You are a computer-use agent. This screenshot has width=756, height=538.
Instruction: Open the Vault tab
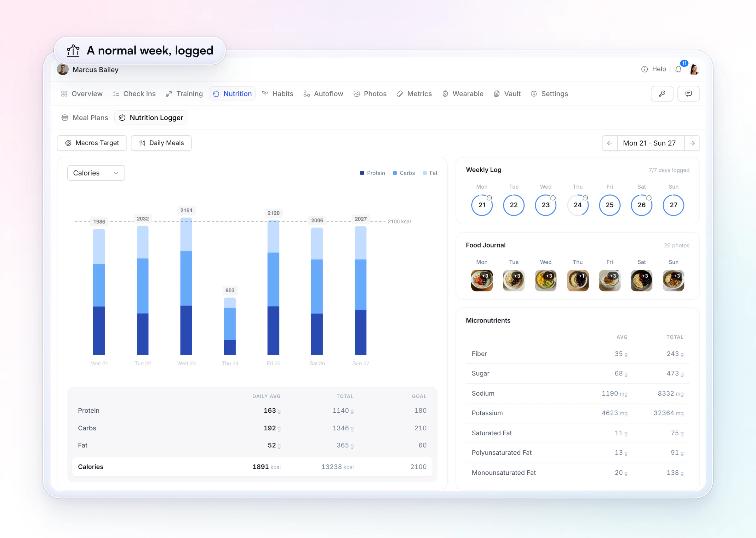tap(507, 94)
